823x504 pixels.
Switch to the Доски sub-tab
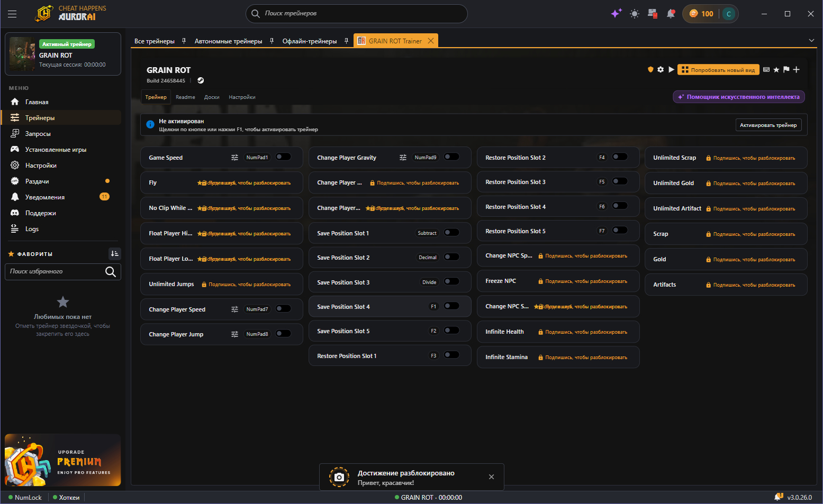[x=212, y=97]
